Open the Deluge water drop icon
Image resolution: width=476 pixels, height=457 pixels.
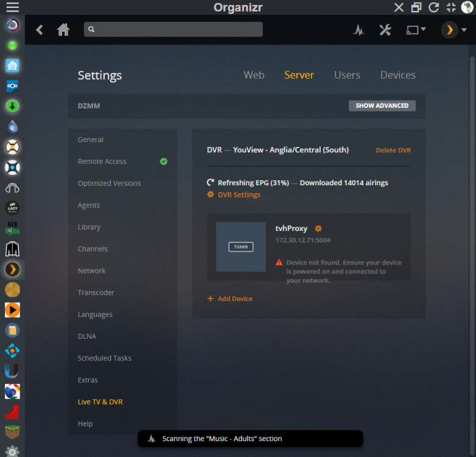tap(12, 127)
